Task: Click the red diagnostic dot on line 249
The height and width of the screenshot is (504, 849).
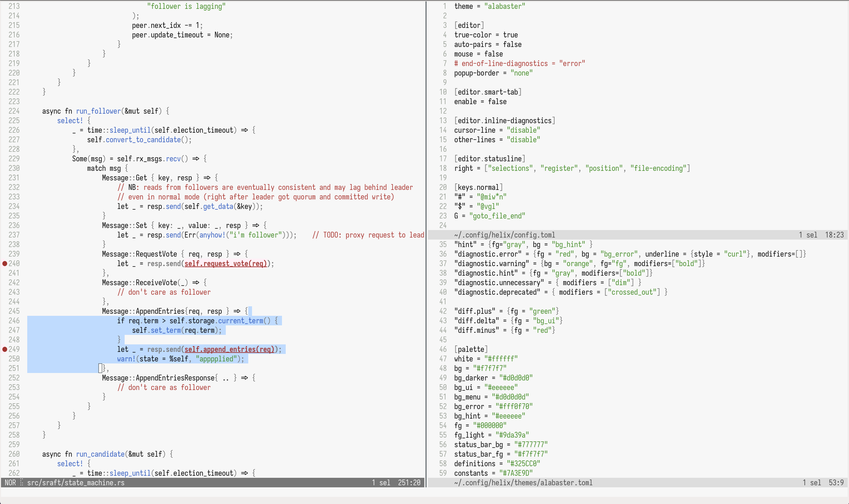Action: pyautogui.click(x=5, y=349)
